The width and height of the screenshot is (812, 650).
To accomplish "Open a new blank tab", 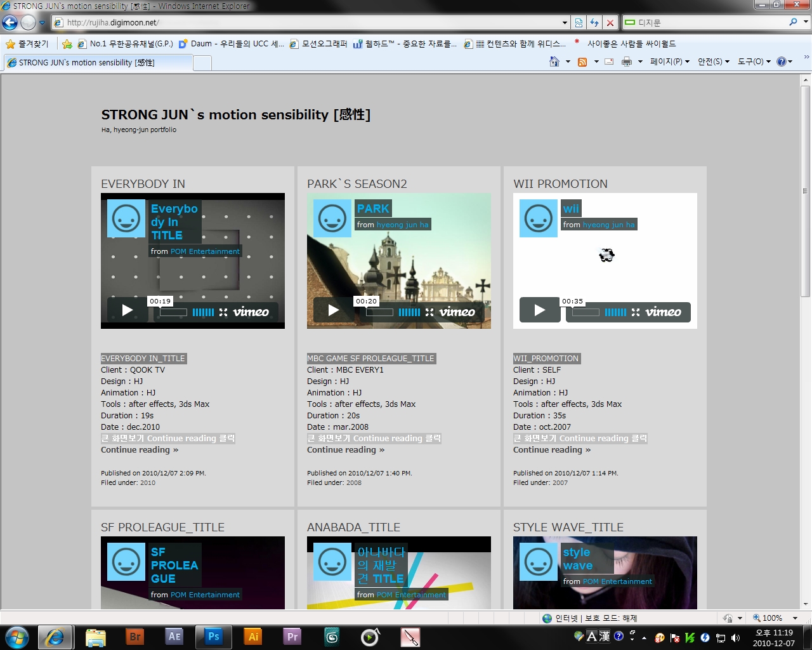I will 202,63.
